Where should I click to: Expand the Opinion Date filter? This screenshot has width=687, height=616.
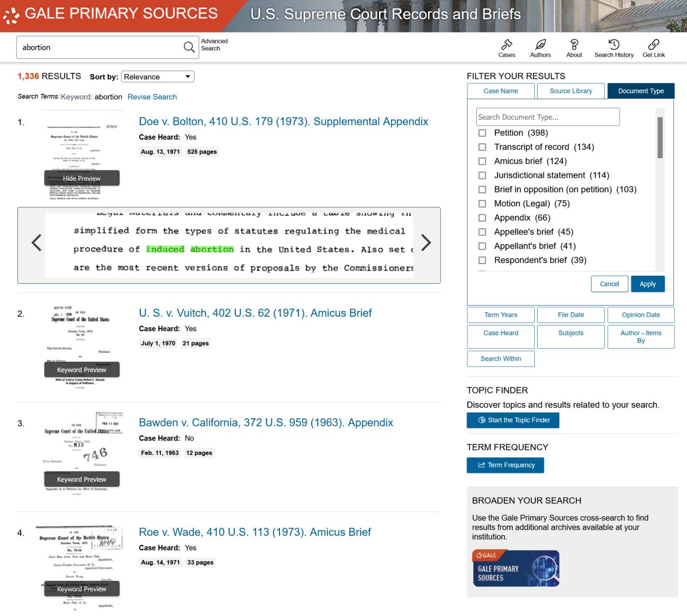pos(641,315)
